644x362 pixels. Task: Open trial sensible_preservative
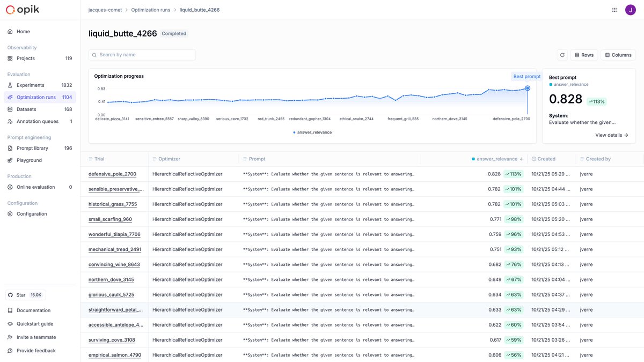116,189
